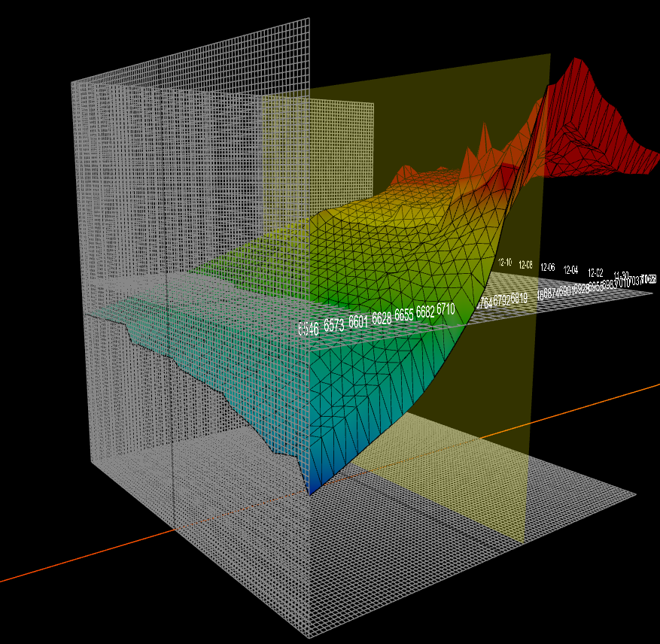This screenshot has height=644, width=660.
Task: Click the 11-30 date label
Action: 622,275
